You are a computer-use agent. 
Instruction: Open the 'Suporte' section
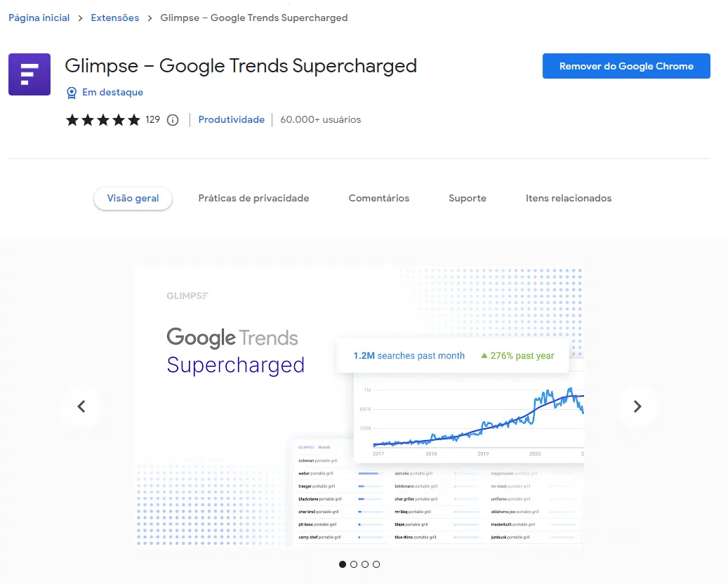coord(467,198)
